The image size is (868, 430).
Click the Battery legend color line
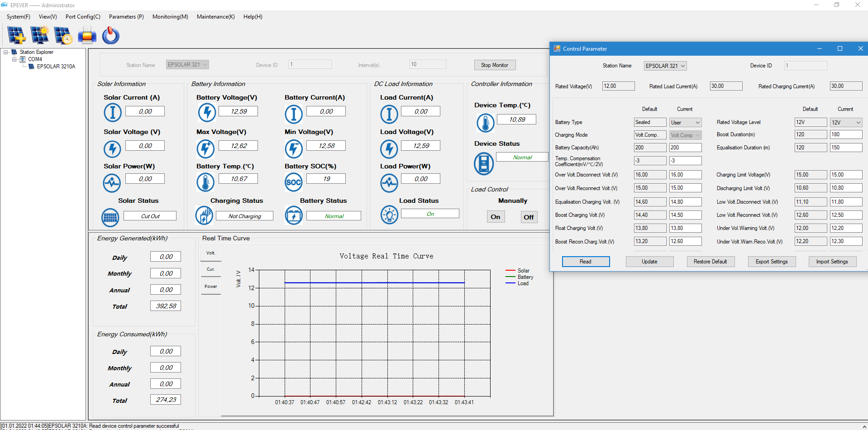coord(510,277)
